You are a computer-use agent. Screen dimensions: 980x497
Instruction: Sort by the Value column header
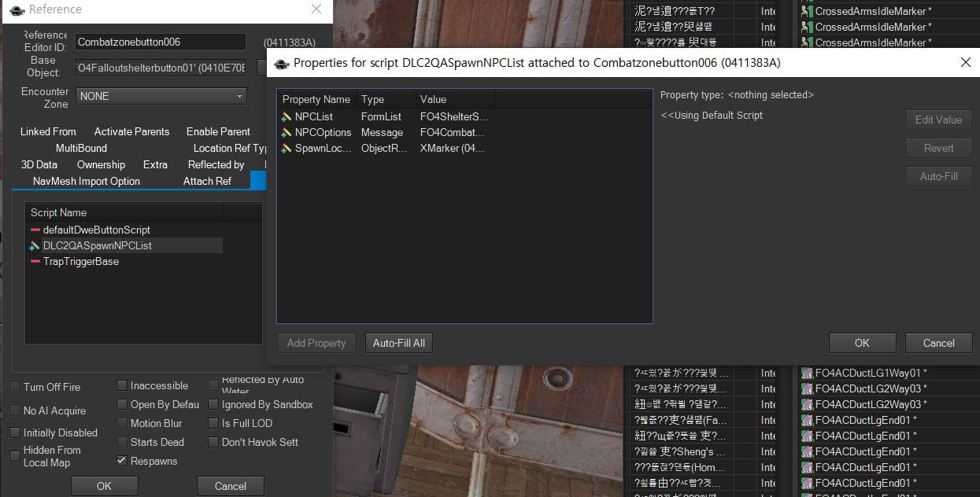point(455,99)
